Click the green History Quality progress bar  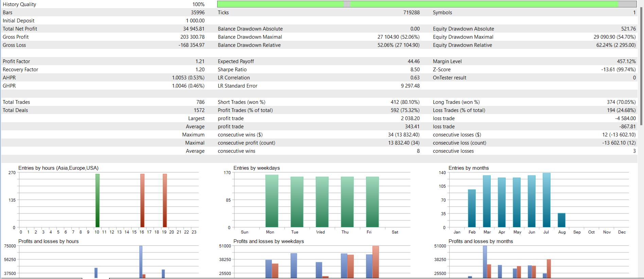pos(427,4)
